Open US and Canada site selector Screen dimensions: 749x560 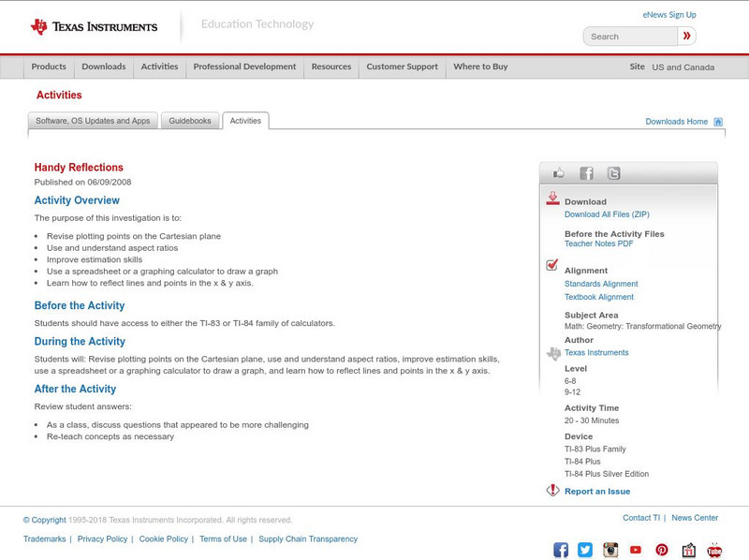click(x=683, y=67)
